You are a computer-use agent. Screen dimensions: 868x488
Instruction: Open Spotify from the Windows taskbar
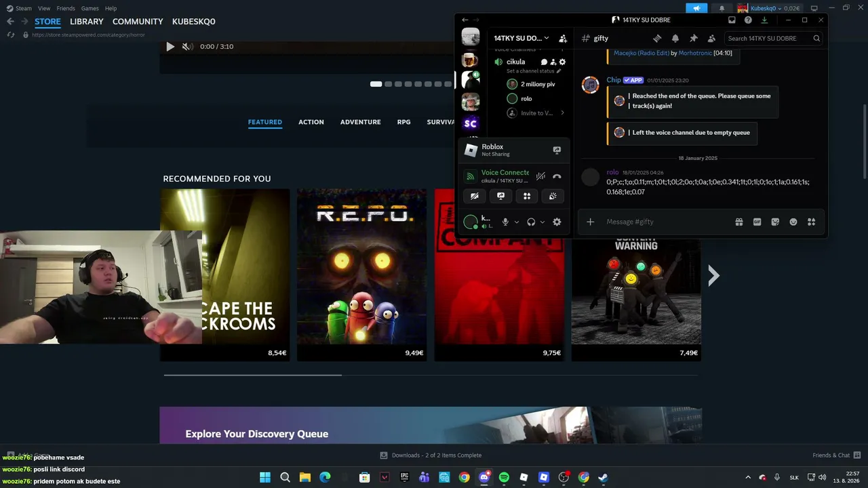pyautogui.click(x=504, y=477)
